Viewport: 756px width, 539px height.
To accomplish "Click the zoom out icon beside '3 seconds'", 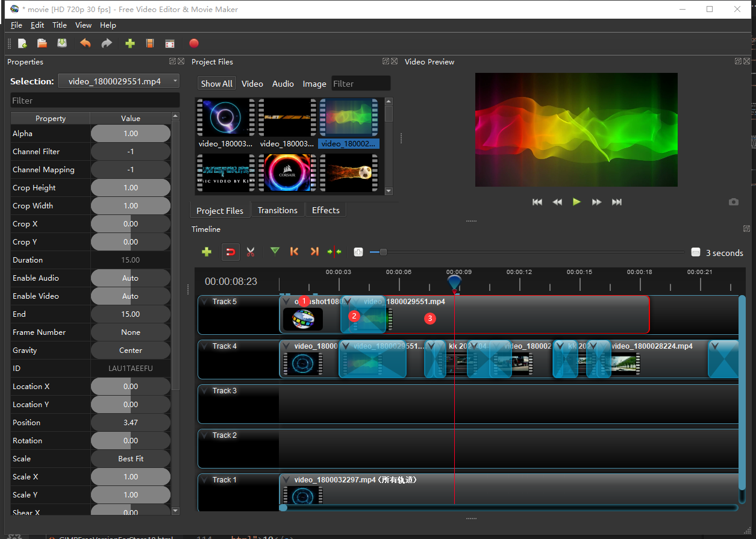I will (x=696, y=252).
